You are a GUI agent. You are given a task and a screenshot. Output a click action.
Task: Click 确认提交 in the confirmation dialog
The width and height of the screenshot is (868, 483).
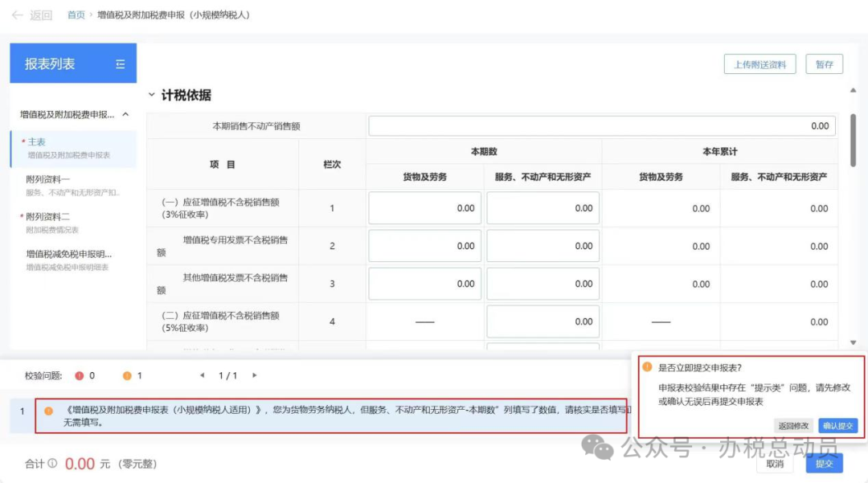coord(838,426)
